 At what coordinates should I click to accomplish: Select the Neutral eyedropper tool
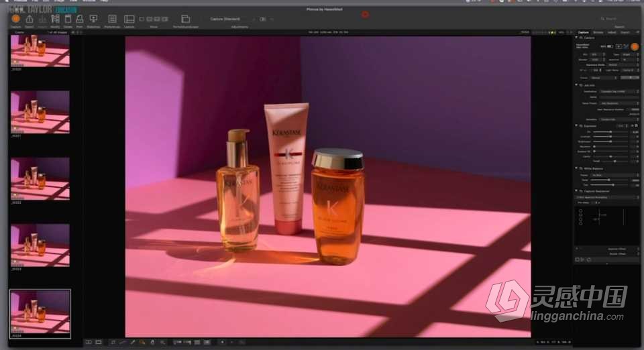[x=132, y=342]
